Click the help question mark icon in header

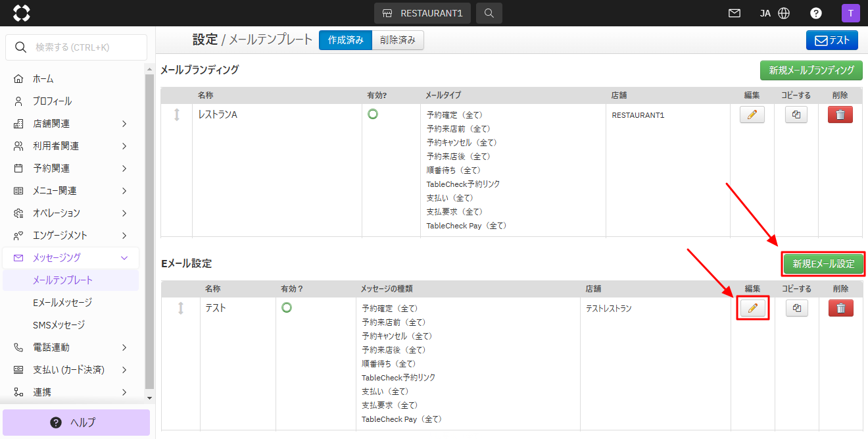click(816, 13)
